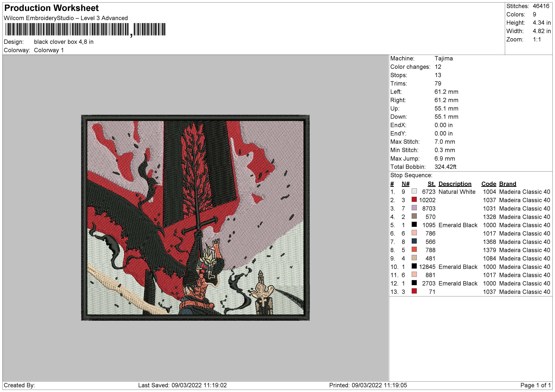Click the Zoom value 1:1
Image resolution: width=555 pixels, height=392 pixels.
click(x=537, y=39)
